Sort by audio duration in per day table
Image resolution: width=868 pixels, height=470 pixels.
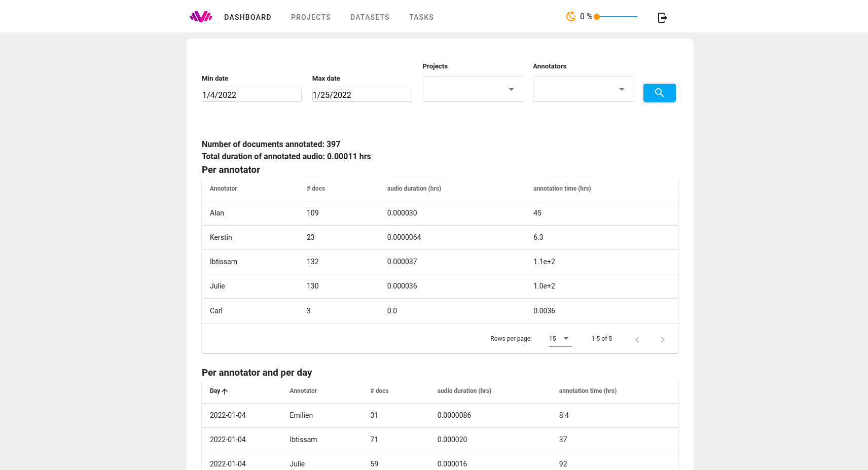[x=464, y=391]
